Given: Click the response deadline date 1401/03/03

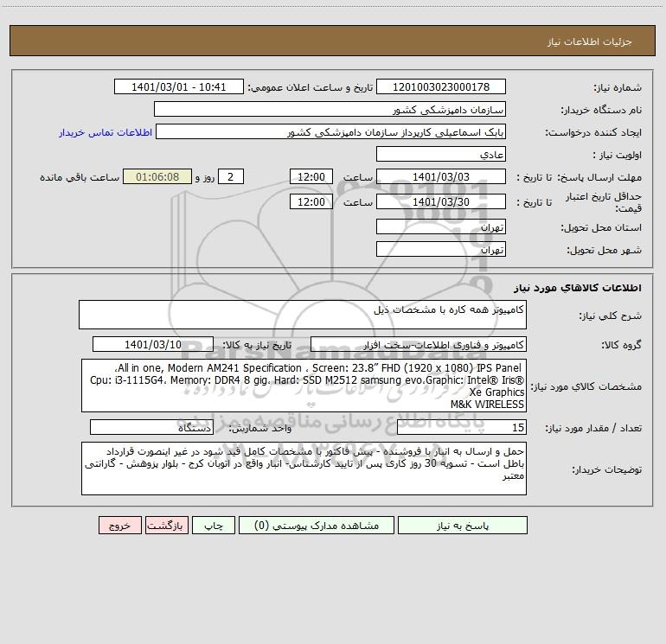Looking at the screenshot, I should click(441, 177).
